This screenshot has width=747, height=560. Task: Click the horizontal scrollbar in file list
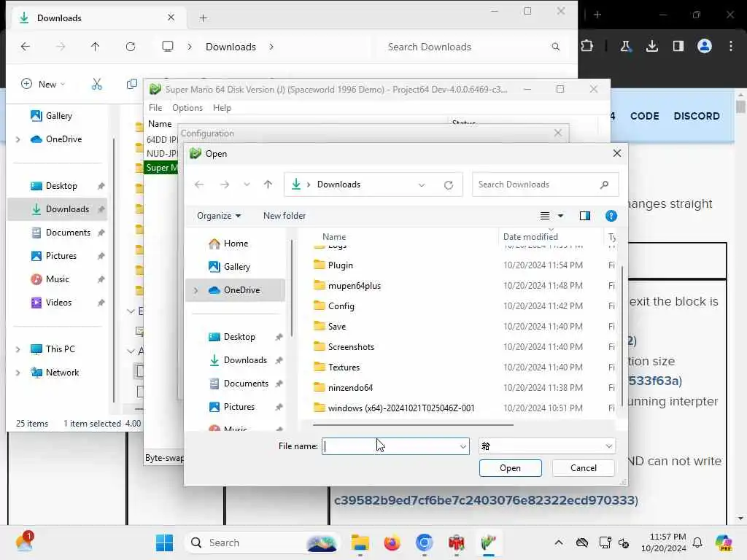click(x=413, y=424)
